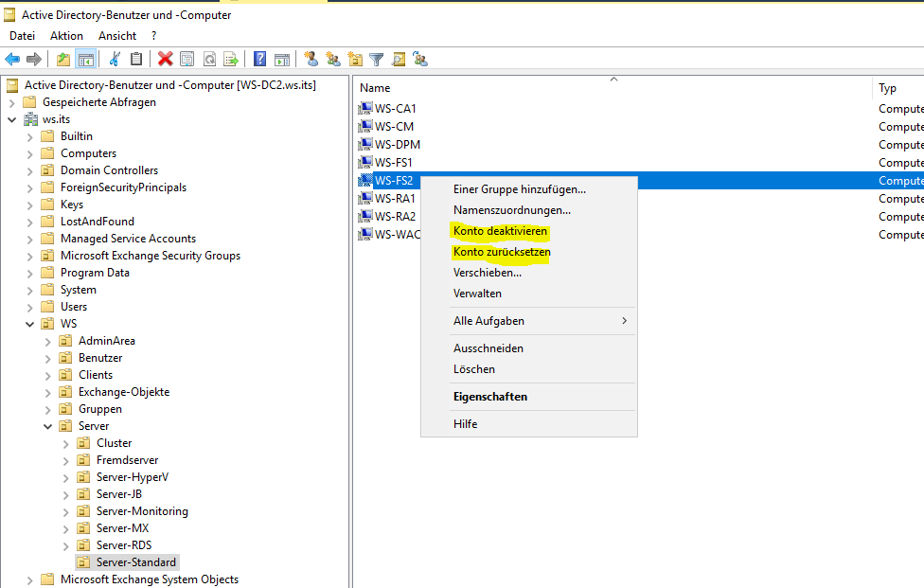The width and height of the screenshot is (924, 588).
Task: Expand the Cluster node
Action: pos(66,444)
